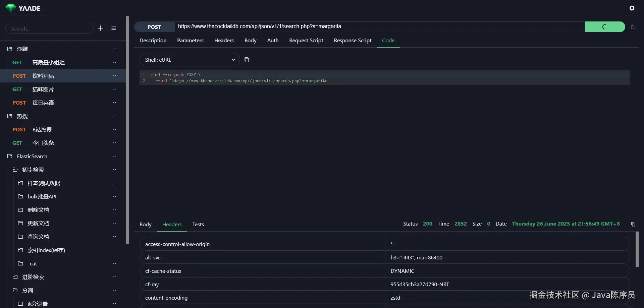Collapse the 沙雕 collection
This screenshot has height=308, width=644.
coord(10,49)
